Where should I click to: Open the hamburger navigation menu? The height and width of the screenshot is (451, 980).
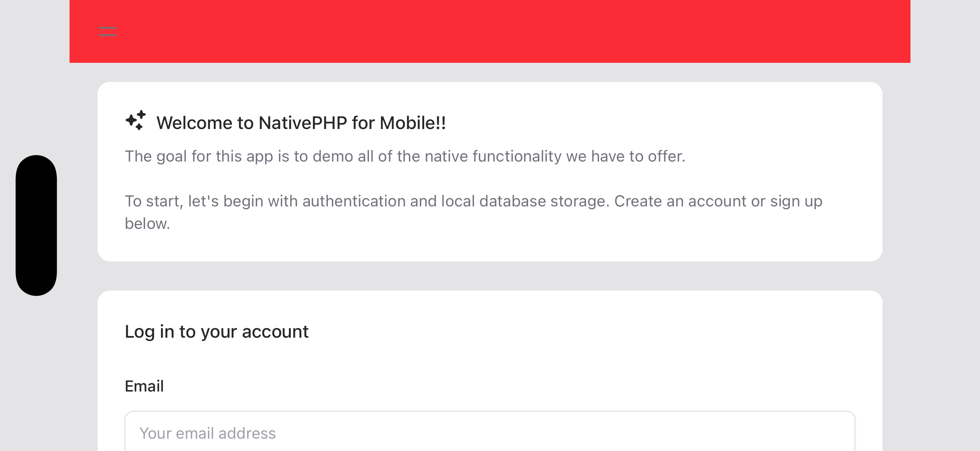108,31
